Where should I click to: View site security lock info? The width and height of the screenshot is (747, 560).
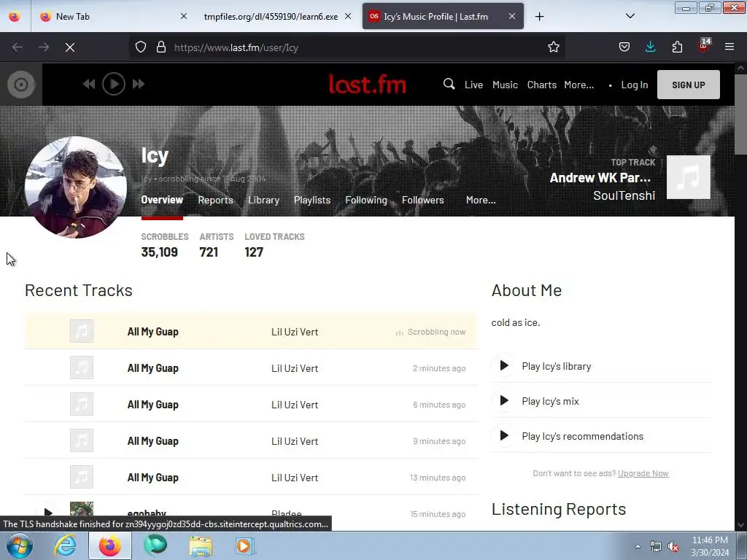pos(161,47)
